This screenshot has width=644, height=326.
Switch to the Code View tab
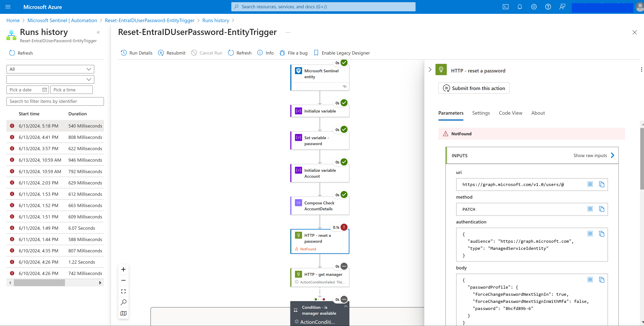click(510, 113)
